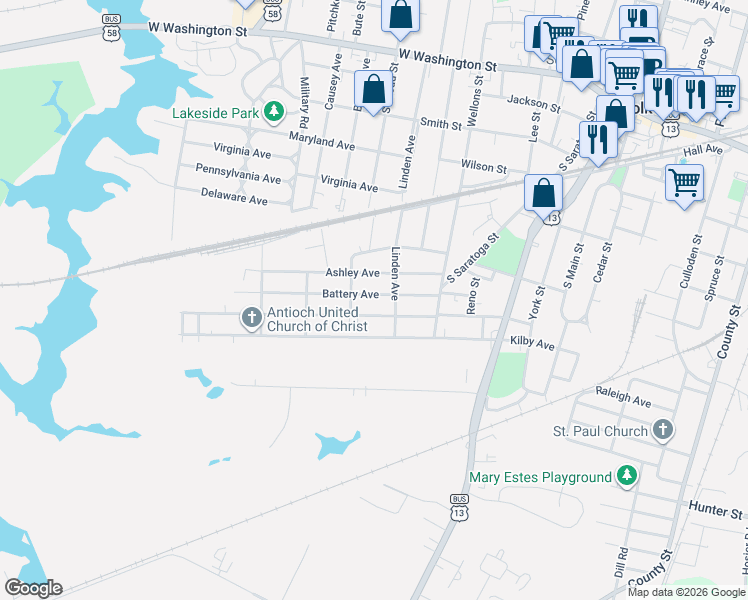Click the St. Paul Church cross pin
Image resolution: width=748 pixels, height=600 pixels.
663,430
